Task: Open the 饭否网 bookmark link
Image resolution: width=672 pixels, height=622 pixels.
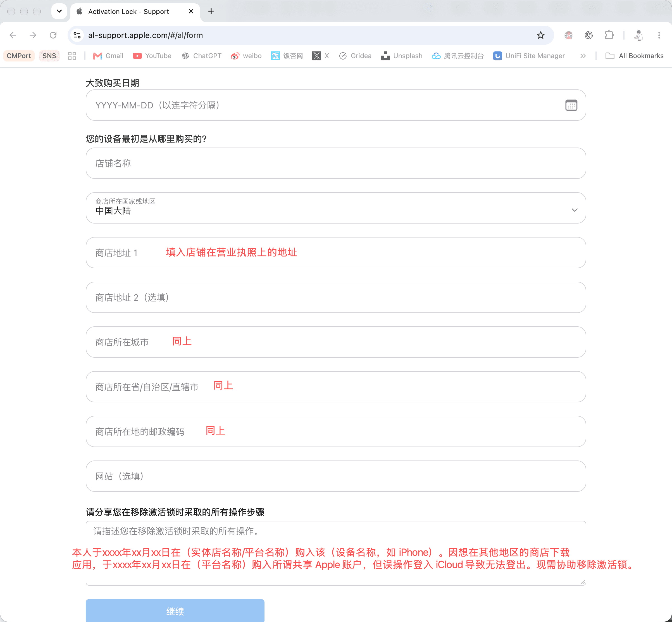Action: click(287, 56)
